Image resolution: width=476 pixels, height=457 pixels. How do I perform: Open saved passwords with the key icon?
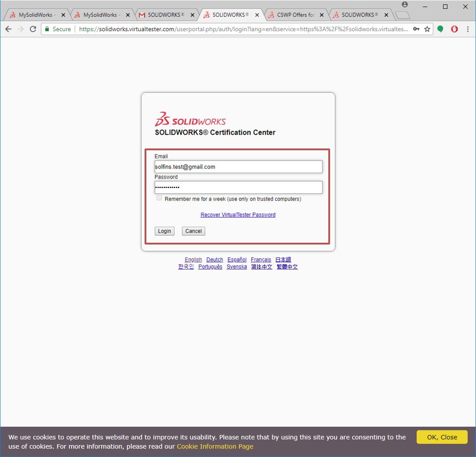[x=415, y=29]
